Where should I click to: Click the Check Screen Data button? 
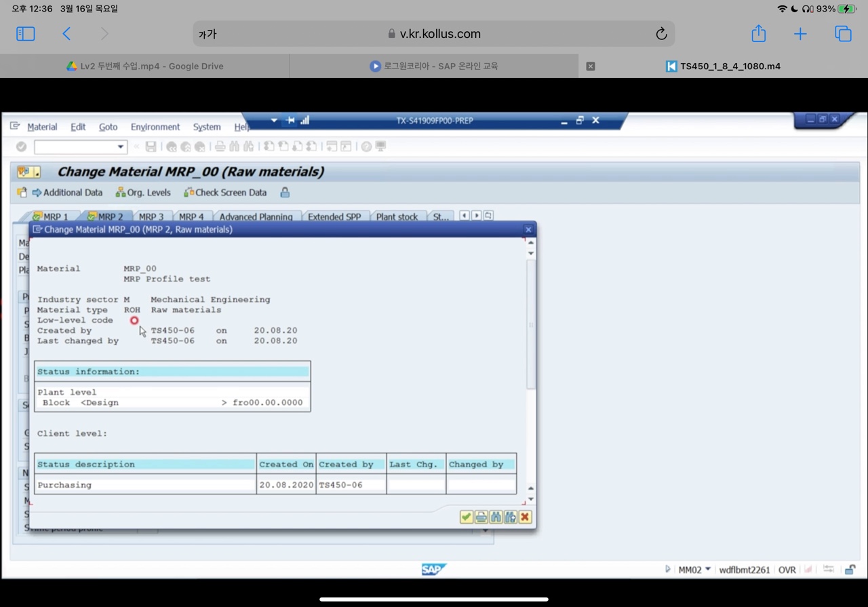point(225,193)
